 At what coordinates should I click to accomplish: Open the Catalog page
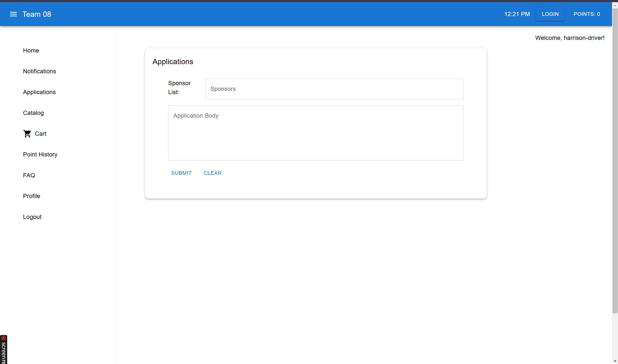[33, 113]
